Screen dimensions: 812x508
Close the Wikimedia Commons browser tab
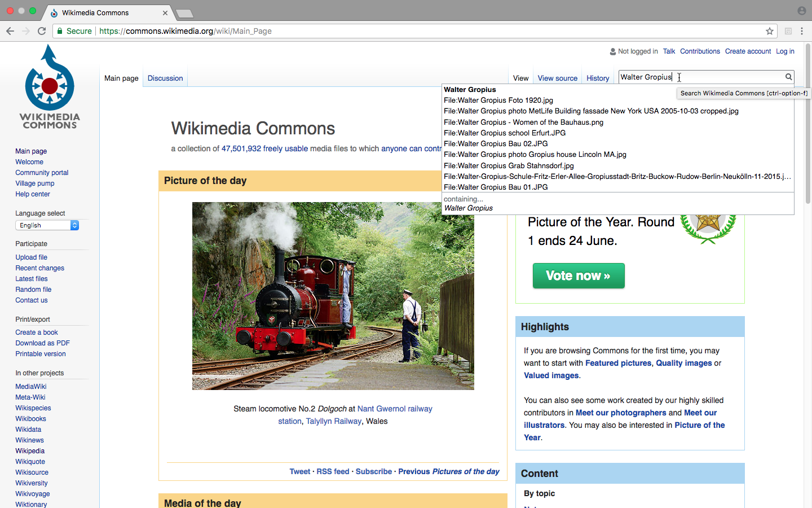tap(165, 12)
